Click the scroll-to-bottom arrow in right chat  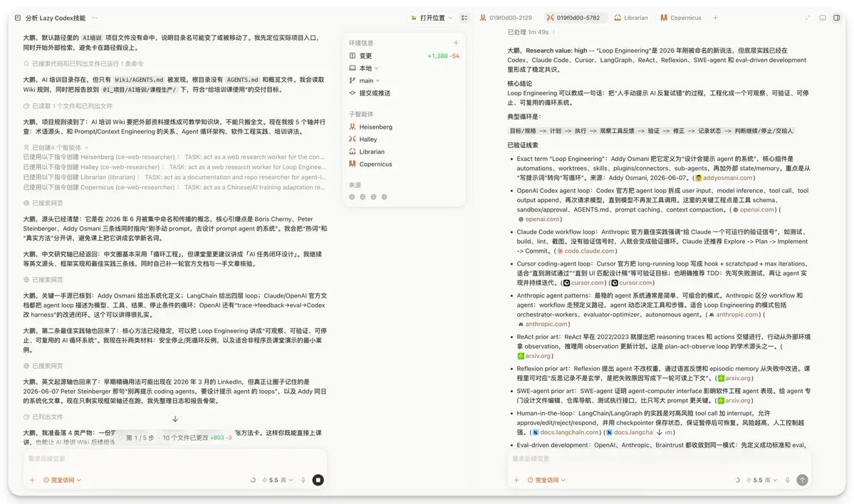(659, 432)
